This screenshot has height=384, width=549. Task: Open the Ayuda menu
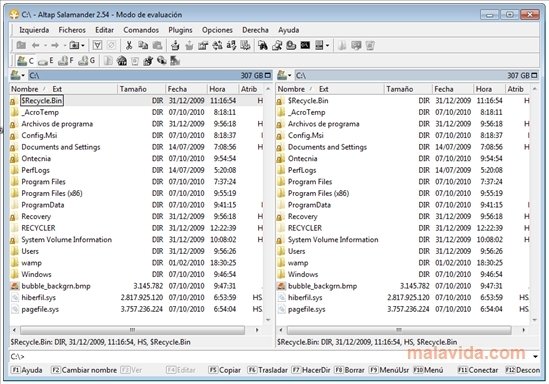tap(289, 30)
